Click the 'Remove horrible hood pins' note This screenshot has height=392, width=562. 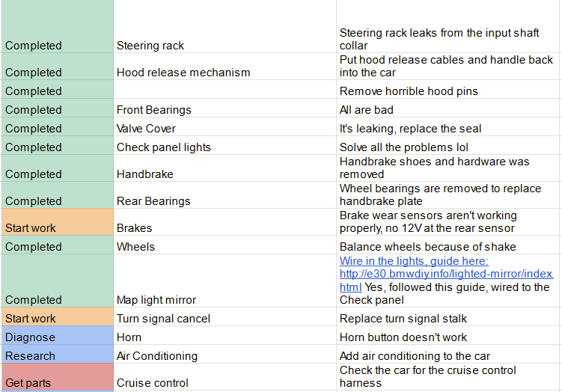pos(409,91)
